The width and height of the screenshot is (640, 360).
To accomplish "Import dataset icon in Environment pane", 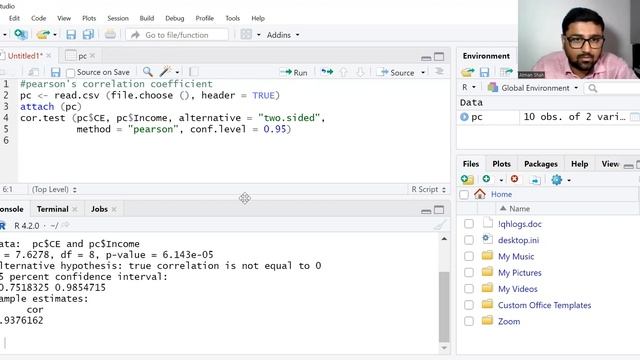I will pyautogui.click(x=507, y=73).
